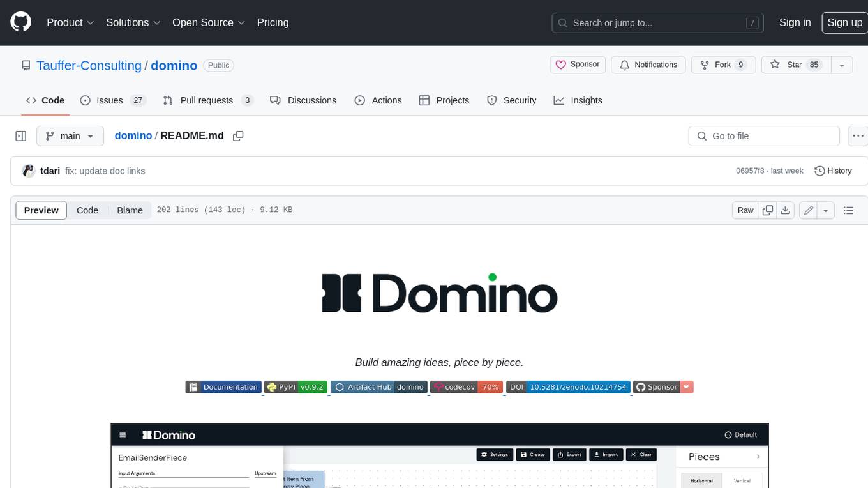Focus the Search or jump to field
Screen dimensions: 868x488
[x=658, y=22]
